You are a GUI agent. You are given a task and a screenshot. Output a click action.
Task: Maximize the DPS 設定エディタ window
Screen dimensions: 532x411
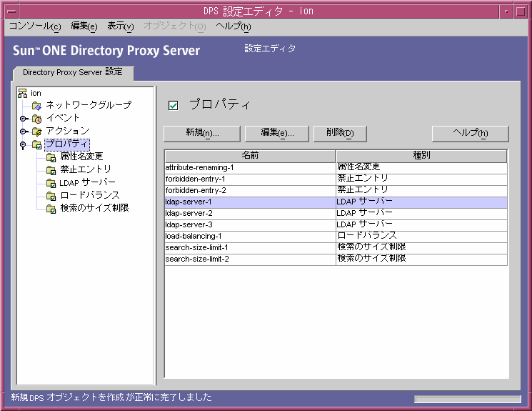(x=521, y=11)
